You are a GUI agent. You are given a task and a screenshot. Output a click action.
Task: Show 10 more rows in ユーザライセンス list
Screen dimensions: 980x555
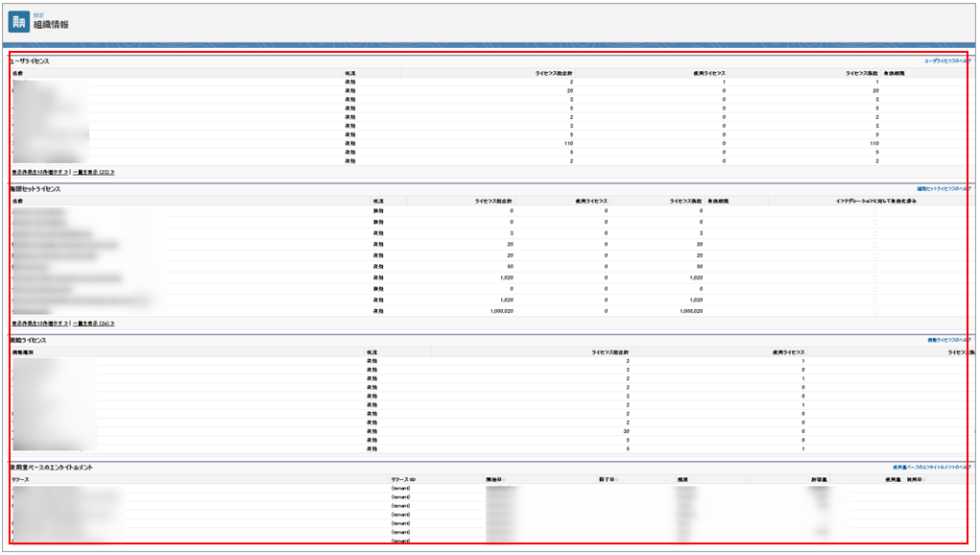[39, 172]
